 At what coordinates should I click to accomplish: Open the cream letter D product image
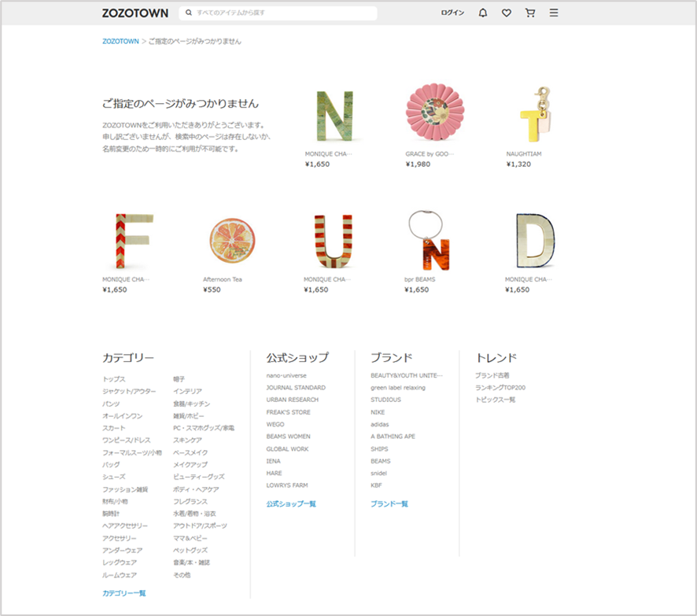[x=535, y=241]
